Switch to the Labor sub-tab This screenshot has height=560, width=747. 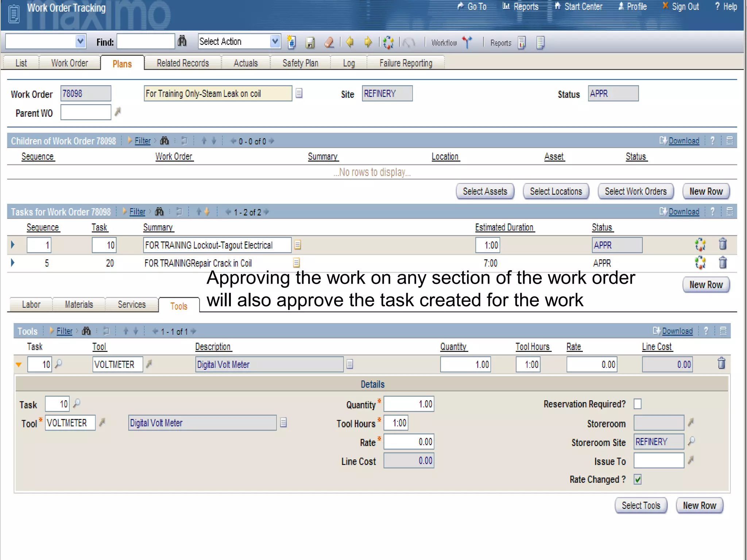[x=31, y=304]
